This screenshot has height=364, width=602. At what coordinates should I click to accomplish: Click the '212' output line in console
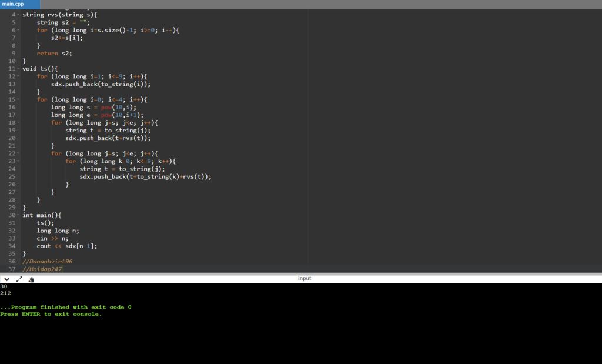pyautogui.click(x=5, y=293)
